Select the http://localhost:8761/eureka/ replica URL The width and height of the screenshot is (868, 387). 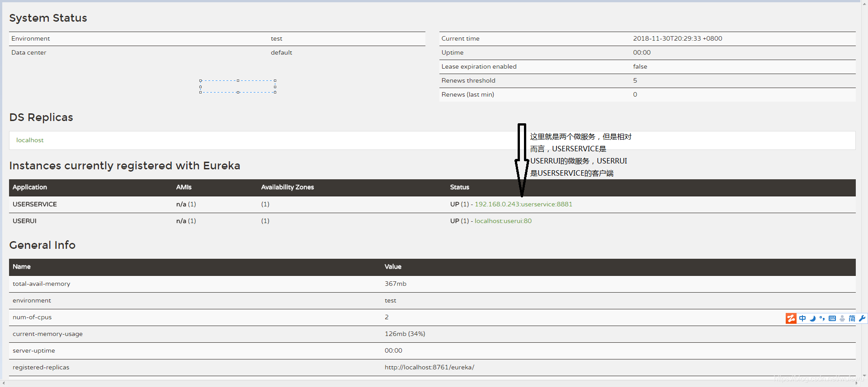(x=429, y=367)
